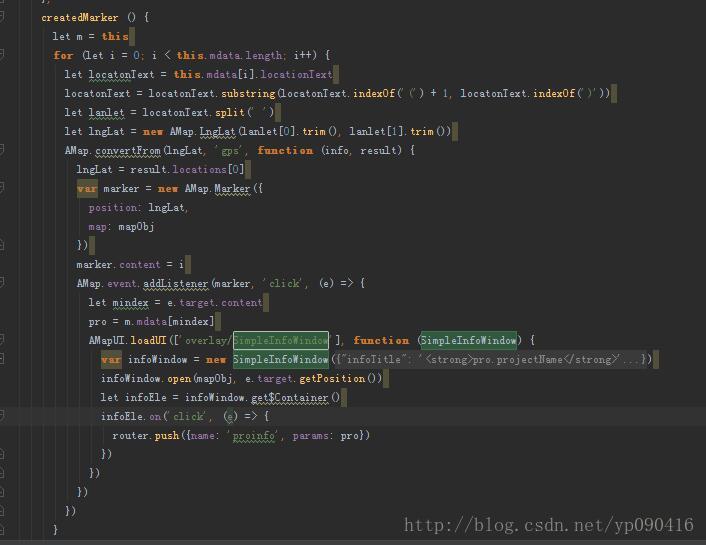Click the 'split' method call
This screenshot has height=545, width=706.
pyautogui.click(x=230, y=112)
